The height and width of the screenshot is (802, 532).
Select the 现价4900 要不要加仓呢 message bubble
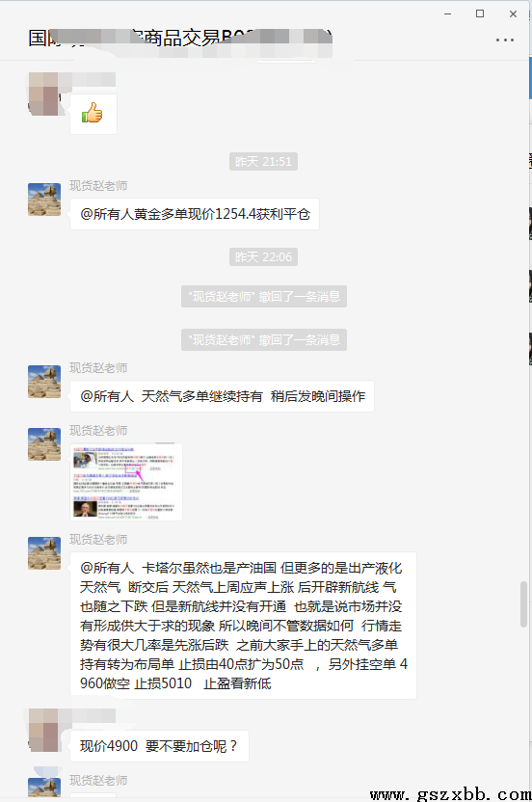[x=159, y=746]
